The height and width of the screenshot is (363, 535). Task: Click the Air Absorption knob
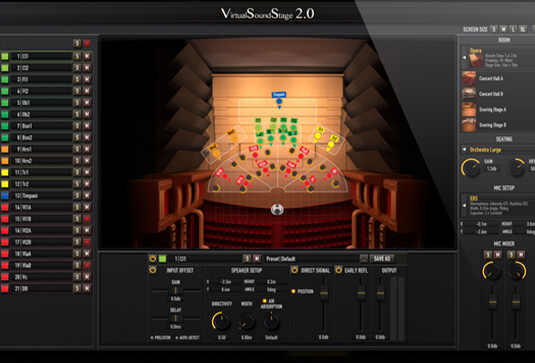coord(271,321)
